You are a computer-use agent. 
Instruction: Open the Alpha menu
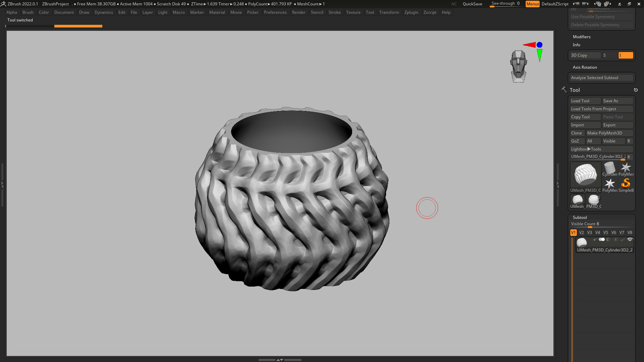12,12
